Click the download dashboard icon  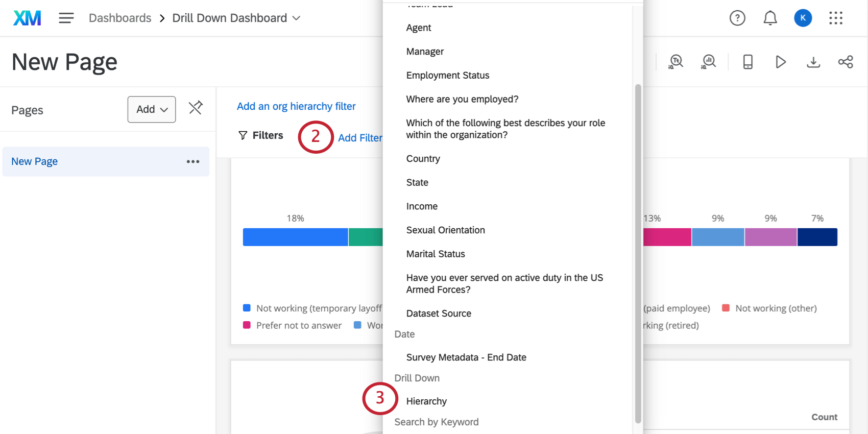pyautogui.click(x=813, y=62)
